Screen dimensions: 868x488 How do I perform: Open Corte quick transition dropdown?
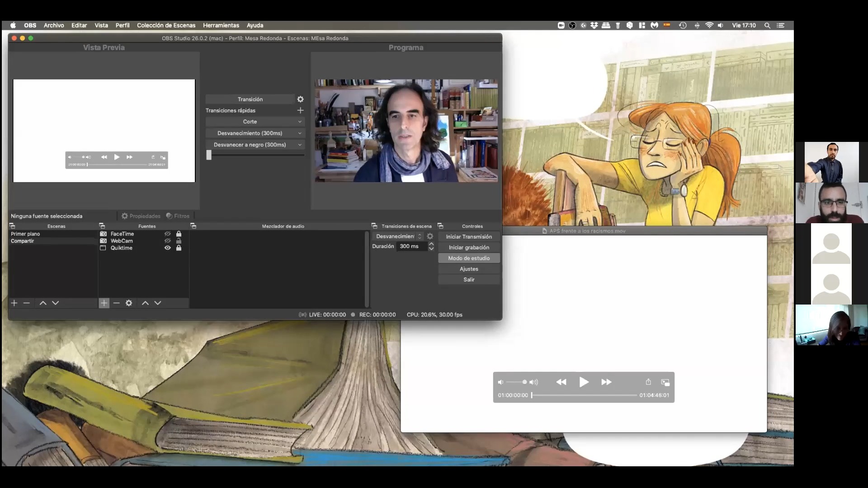[x=255, y=122]
